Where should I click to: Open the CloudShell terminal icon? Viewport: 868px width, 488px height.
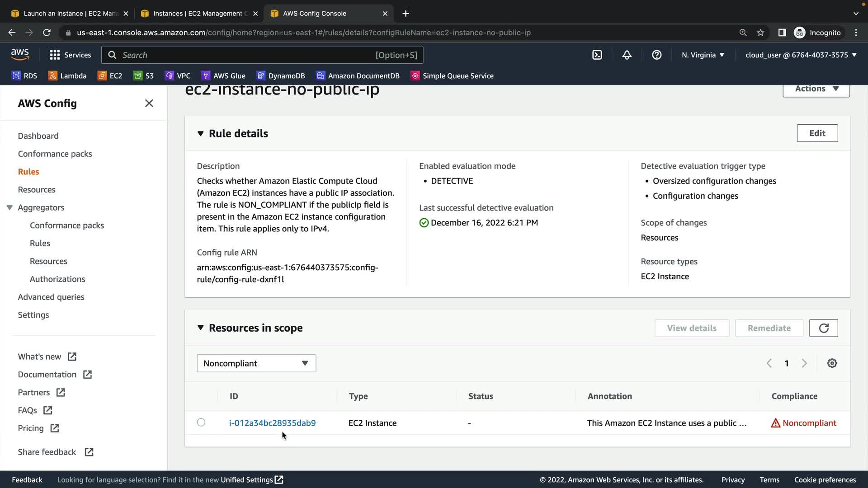point(597,55)
